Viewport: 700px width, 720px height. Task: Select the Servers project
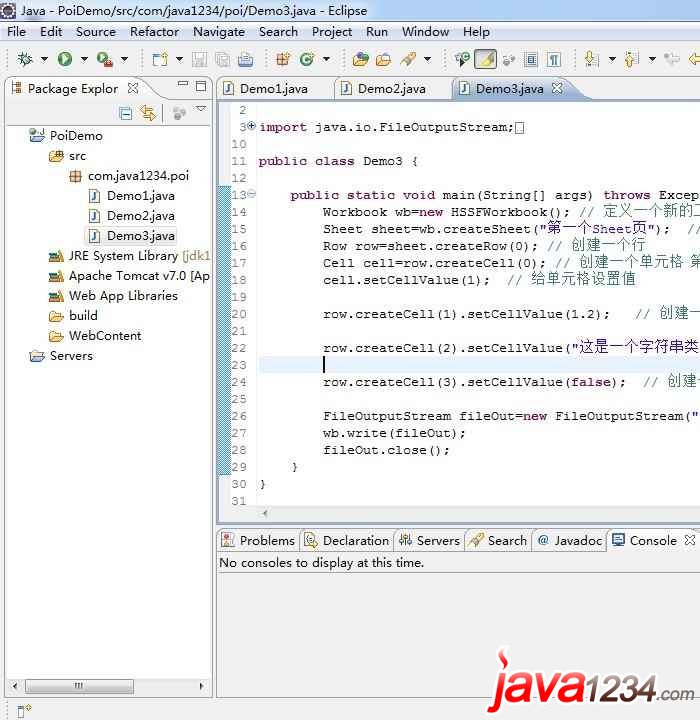61,356
